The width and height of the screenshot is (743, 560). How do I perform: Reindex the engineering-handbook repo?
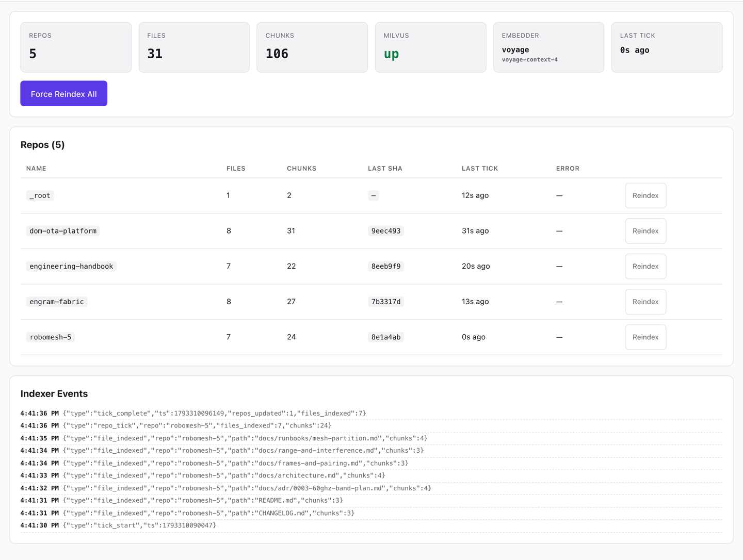click(x=645, y=267)
